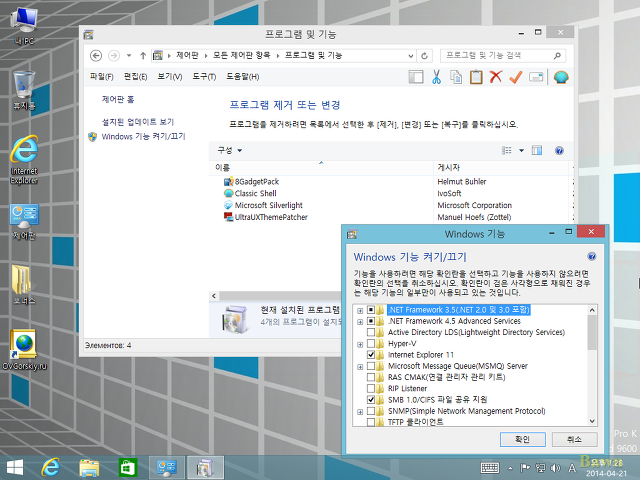Open the Recycle Bin desktop icon
This screenshot has height=480, width=640.
click(x=24, y=90)
